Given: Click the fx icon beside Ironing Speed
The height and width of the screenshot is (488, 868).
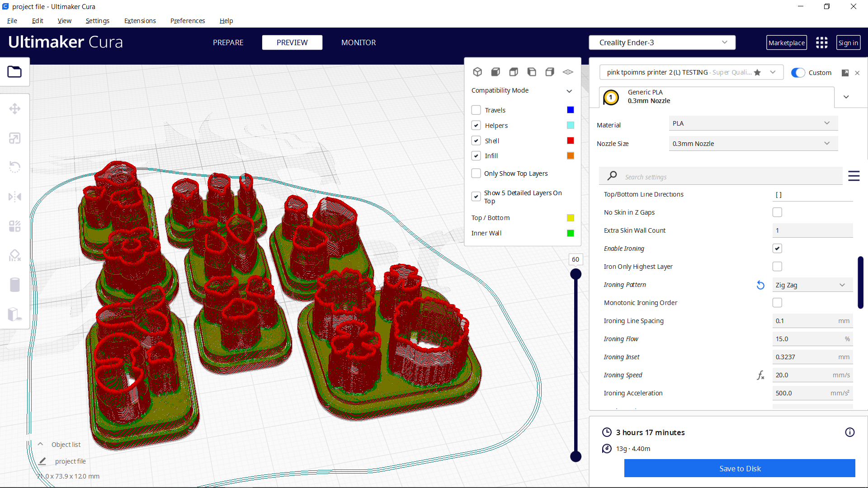Looking at the screenshot, I should point(760,375).
